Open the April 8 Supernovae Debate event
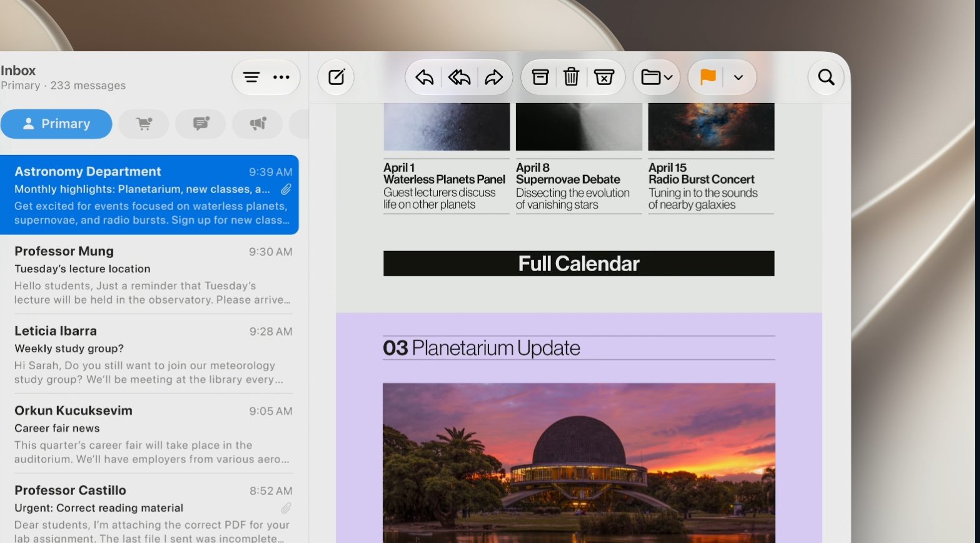 coord(578,186)
